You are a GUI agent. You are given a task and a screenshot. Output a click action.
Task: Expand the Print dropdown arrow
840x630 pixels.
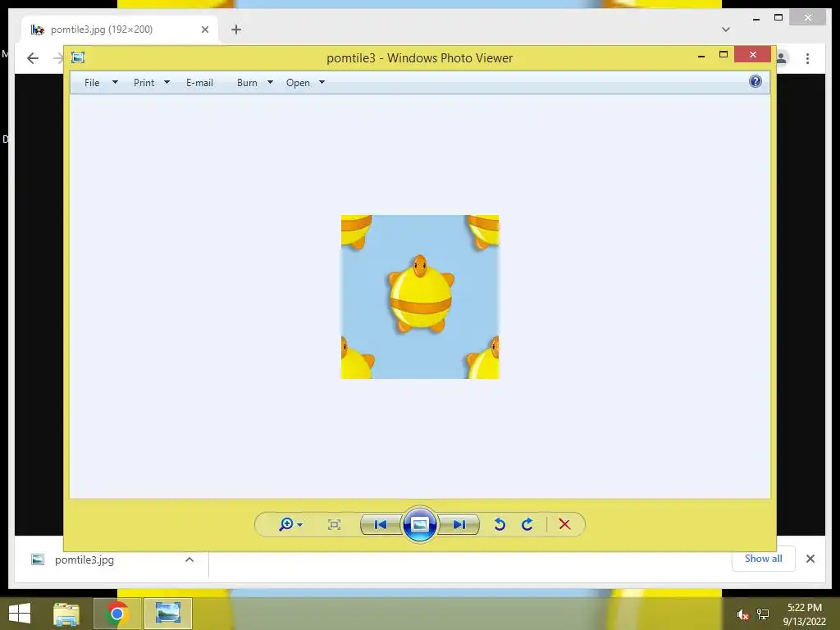(167, 83)
